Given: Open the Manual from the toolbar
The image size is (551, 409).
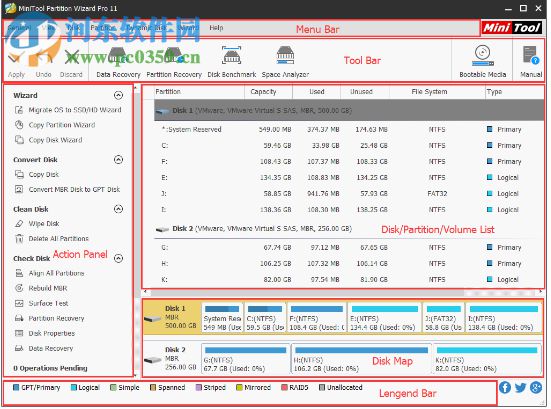Looking at the screenshot, I should point(531,62).
